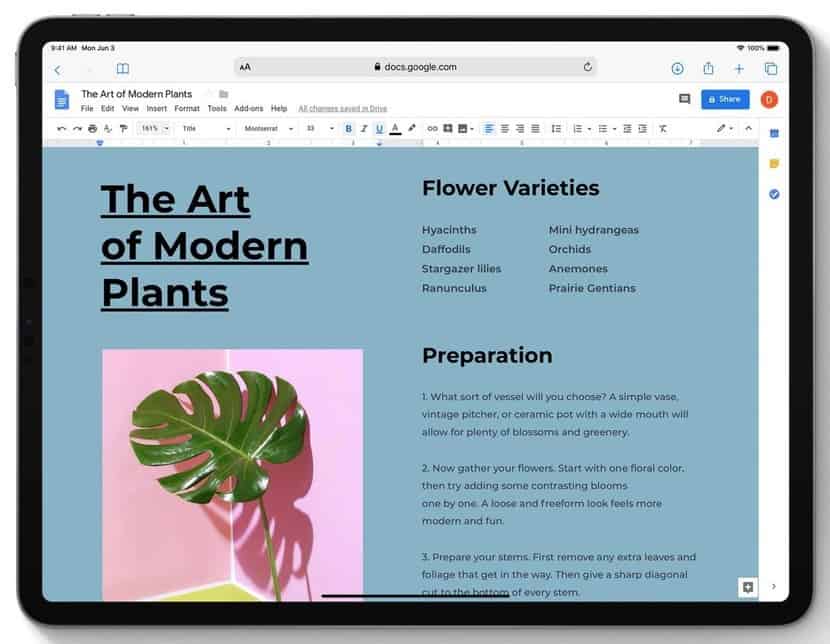Select the Paint format tool
Screen dimensions: 830x644
(x=123, y=128)
